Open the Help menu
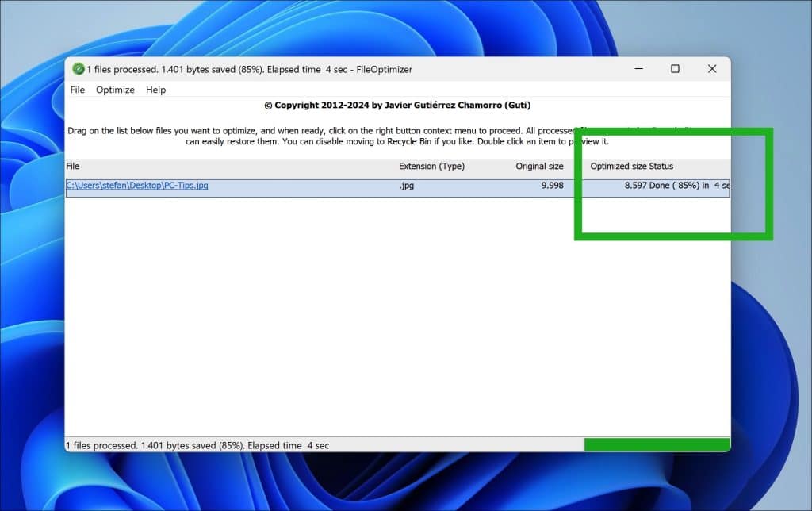 click(156, 90)
